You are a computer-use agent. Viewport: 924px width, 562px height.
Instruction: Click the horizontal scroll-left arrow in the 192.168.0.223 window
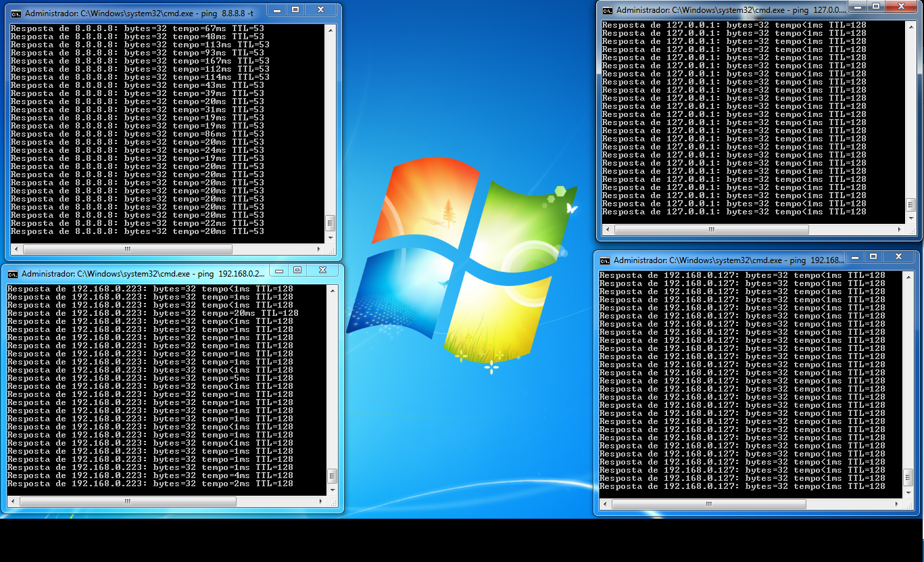coord(13,502)
